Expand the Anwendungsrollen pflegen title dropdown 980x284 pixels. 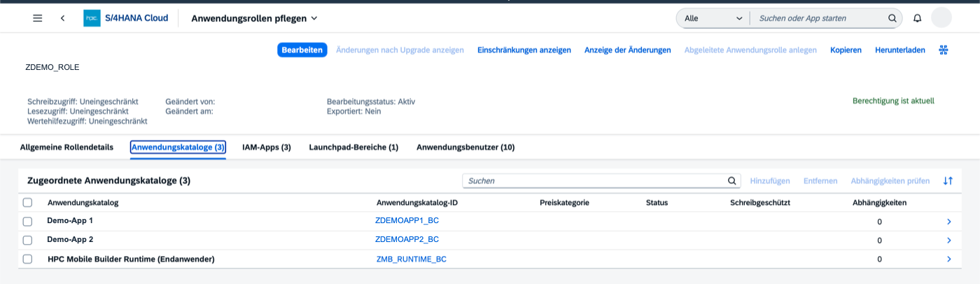tap(314, 18)
